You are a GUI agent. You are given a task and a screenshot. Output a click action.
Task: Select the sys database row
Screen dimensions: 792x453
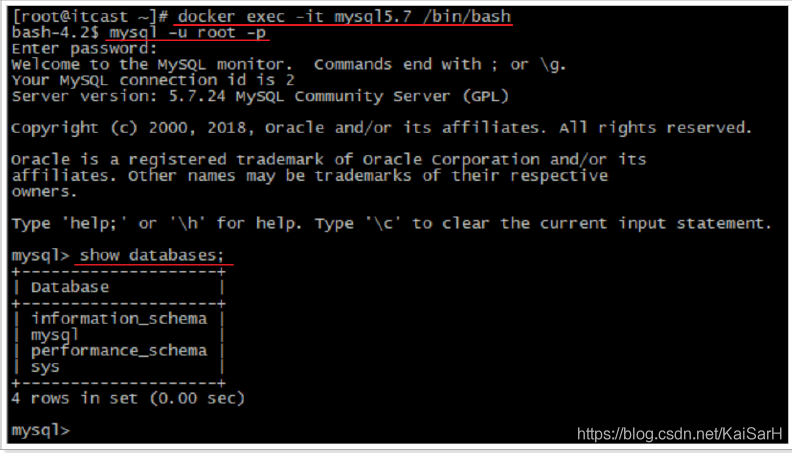point(46,367)
